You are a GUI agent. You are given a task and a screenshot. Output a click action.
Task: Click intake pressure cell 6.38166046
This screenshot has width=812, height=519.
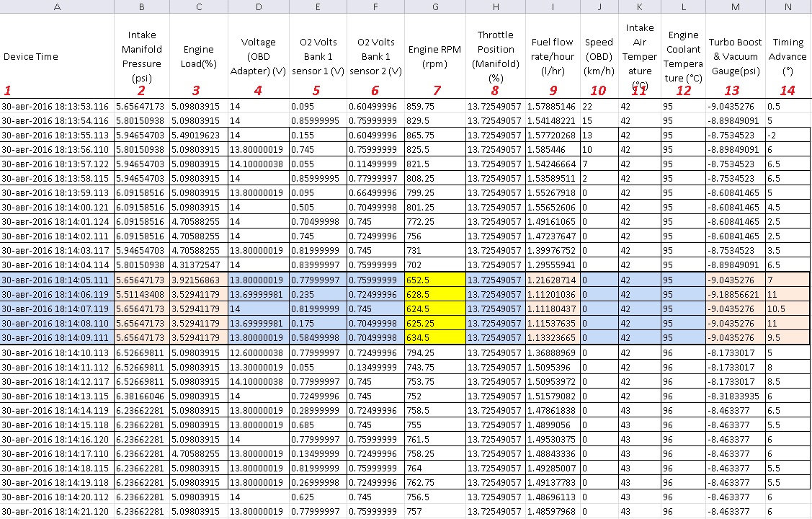tap(142, 396)
